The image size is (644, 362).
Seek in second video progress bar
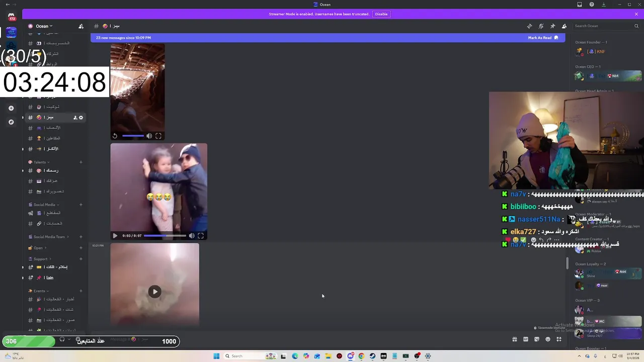click(x=165, y=236)
